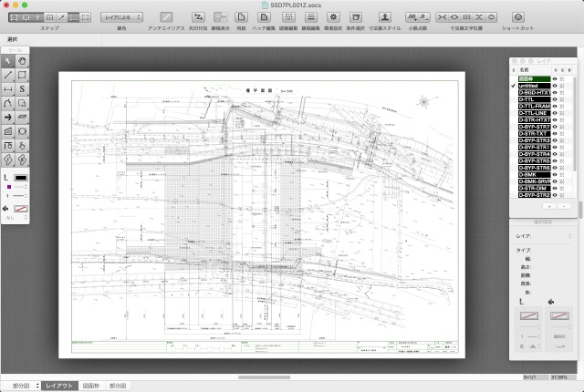Toggle visibility of untitled layer
Image resolution: width=584 pixels, height=392 pixels.
(554, 85)
